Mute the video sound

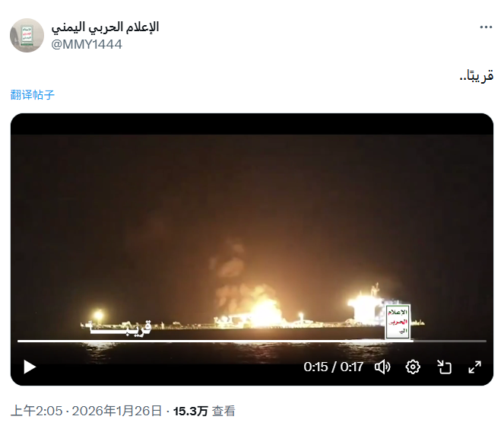pos(382,367)
